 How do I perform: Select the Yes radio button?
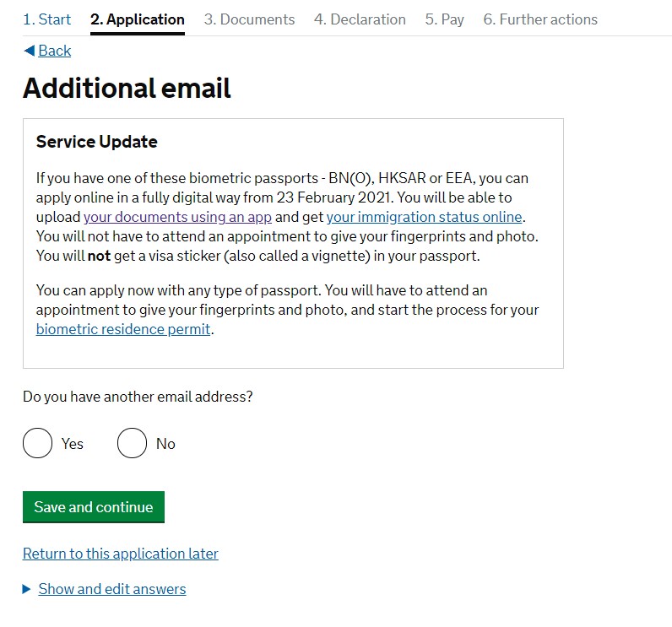click(38, 443)
